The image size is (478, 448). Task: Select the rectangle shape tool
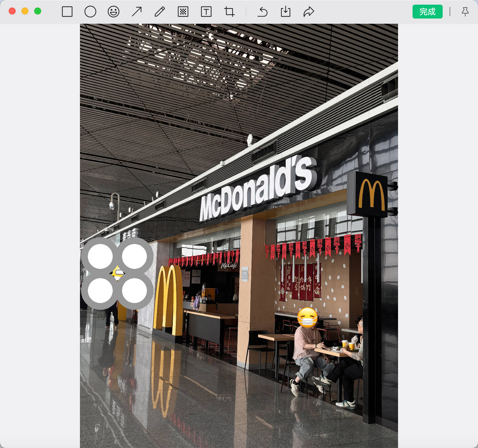tap(67, 12)
